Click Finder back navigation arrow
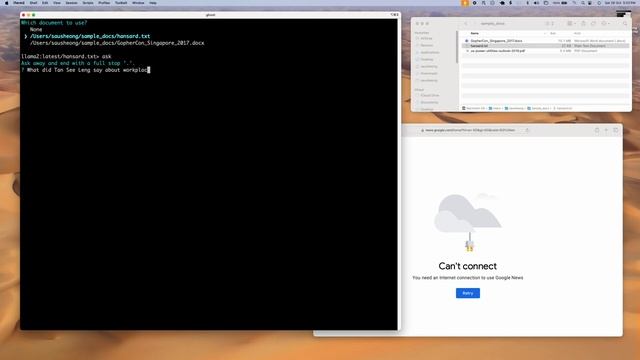This screenshot has height=360, width=640. coord(466,24)
